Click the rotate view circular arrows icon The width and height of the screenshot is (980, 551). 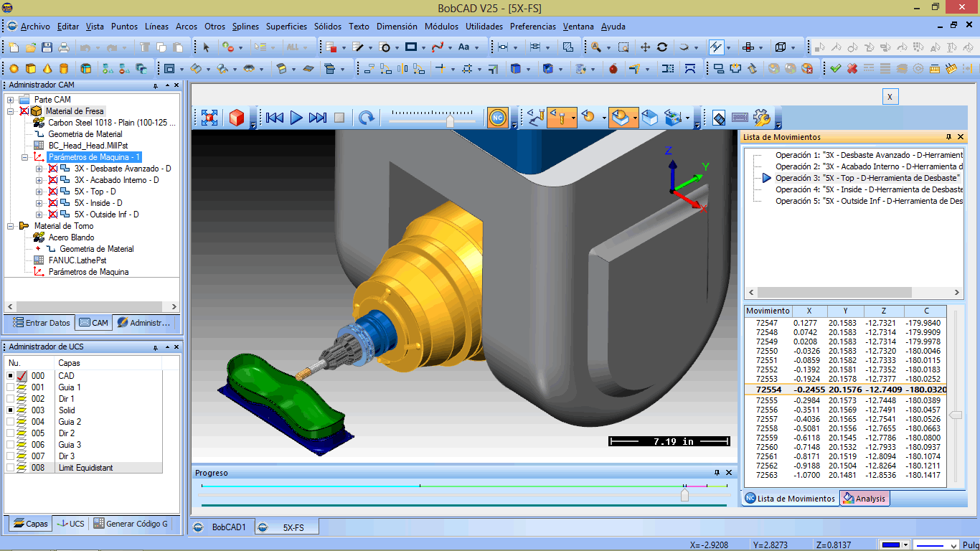coord(662,47)
